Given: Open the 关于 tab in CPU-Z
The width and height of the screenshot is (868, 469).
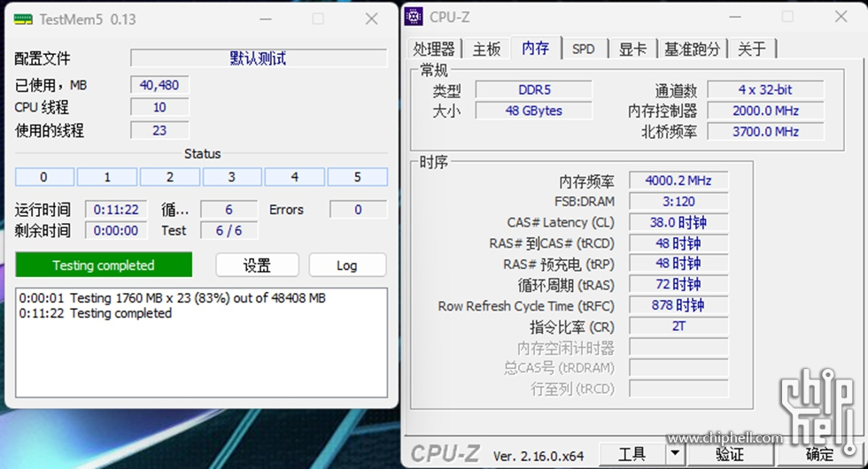Looking at the screenshot, I should pos(752,50).
